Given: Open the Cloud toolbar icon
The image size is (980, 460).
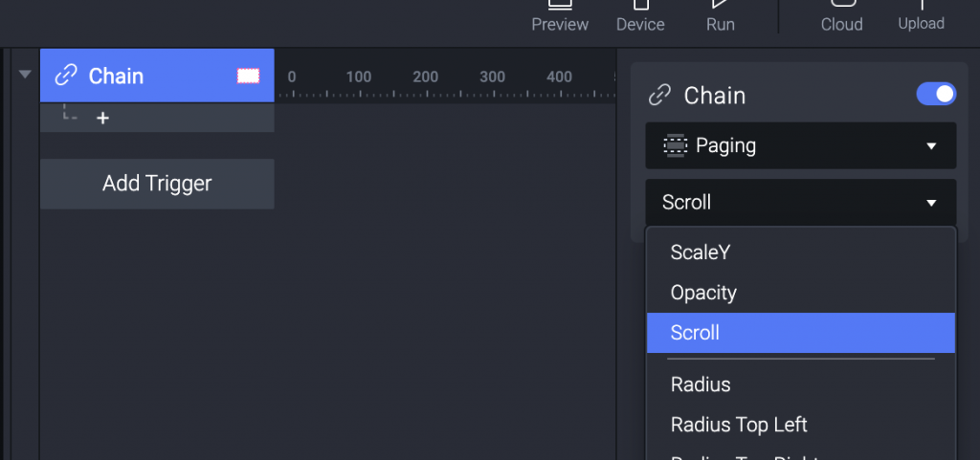Looking at the screenshot, I should click(x=842, y=4).
